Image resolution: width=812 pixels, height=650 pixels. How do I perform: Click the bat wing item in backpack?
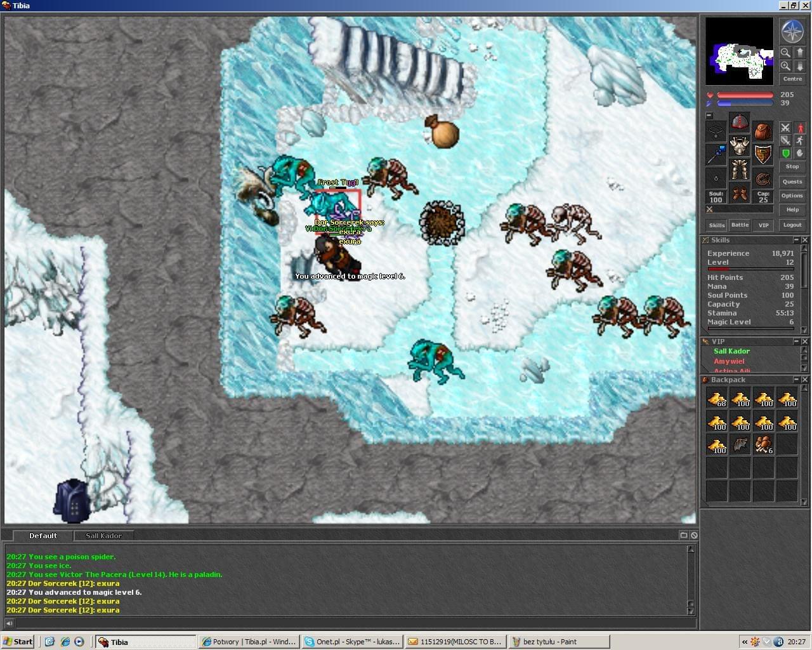tap(740, 445)
